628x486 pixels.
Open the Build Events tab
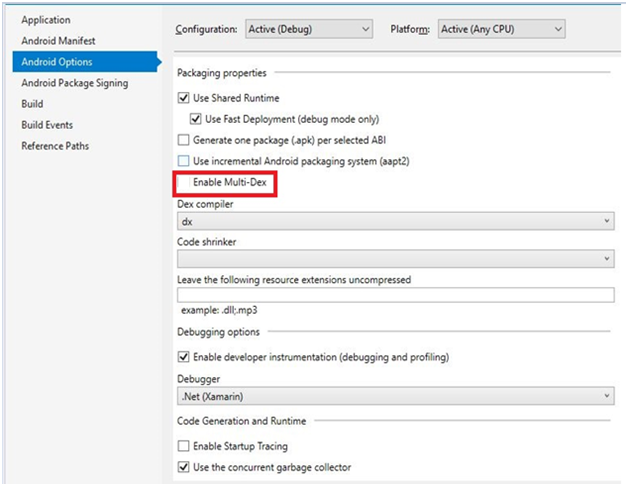(x=47, y=125)
